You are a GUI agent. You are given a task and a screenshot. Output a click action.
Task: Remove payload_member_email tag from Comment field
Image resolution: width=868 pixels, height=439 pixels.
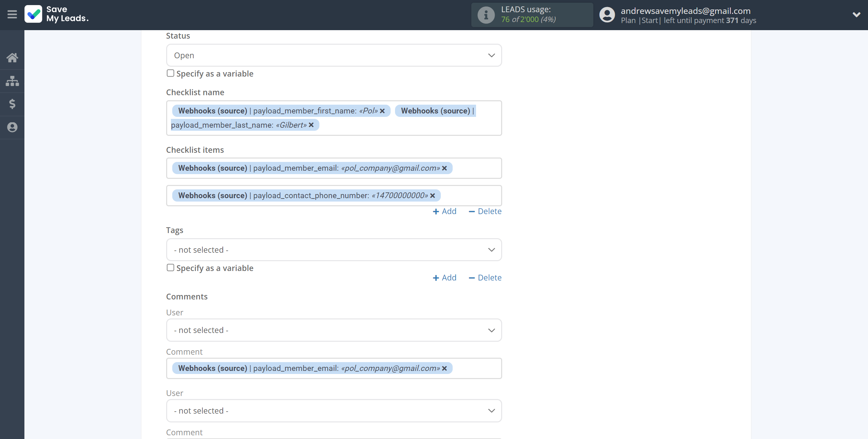coord(445,369)
